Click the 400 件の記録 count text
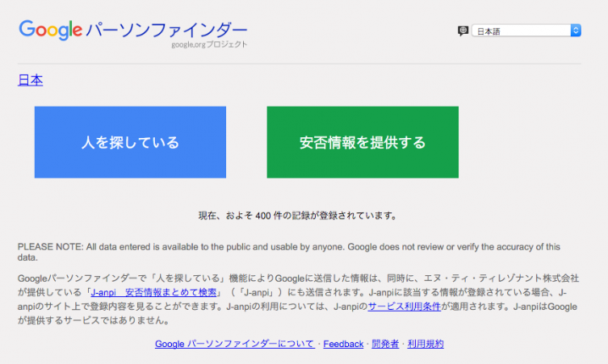 [x=297, y=216]
